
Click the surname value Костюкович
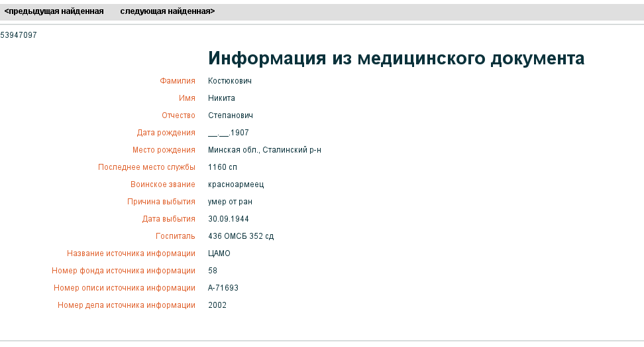click(x=230, y=81)
